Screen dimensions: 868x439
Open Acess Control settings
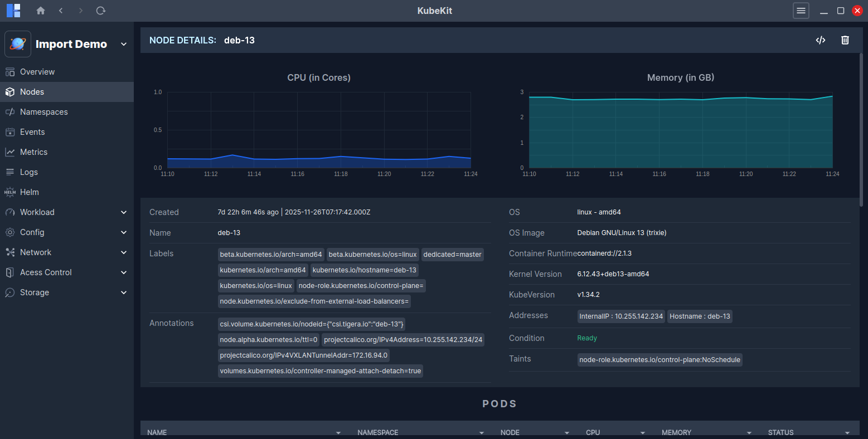[46, 272]
